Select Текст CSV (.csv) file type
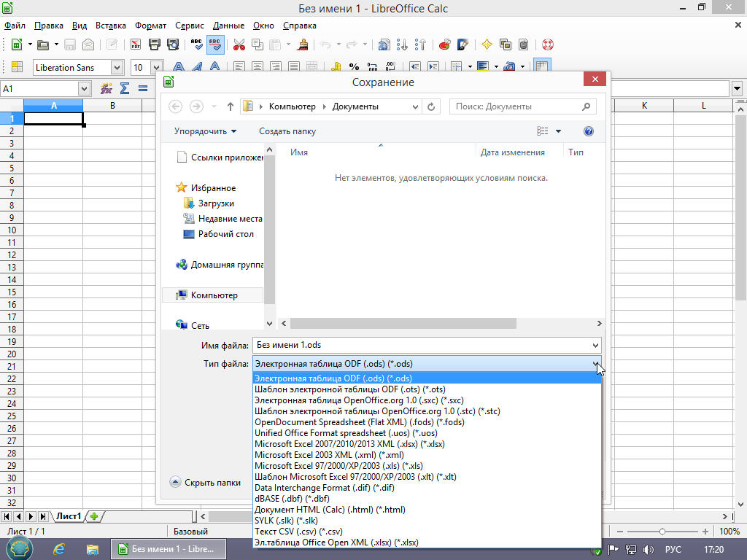Image resolution: width=747 pixels, height=560 pixels. coord(427,532)
